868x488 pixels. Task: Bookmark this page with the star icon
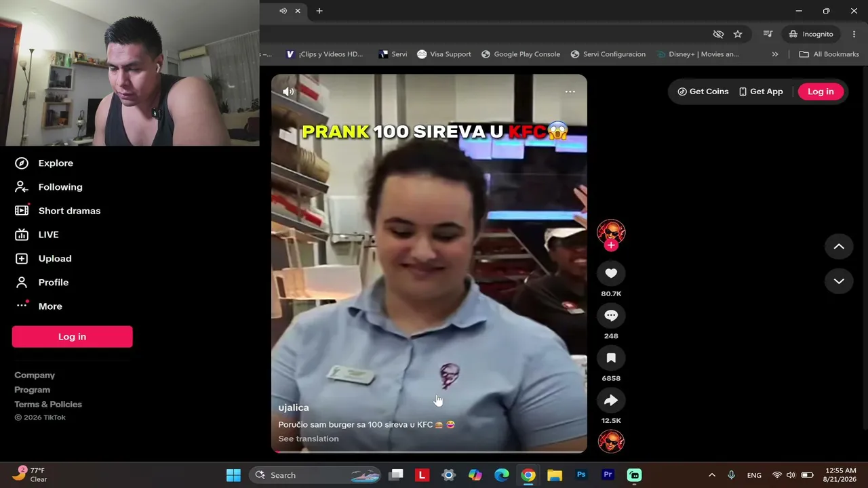(738, 34)
